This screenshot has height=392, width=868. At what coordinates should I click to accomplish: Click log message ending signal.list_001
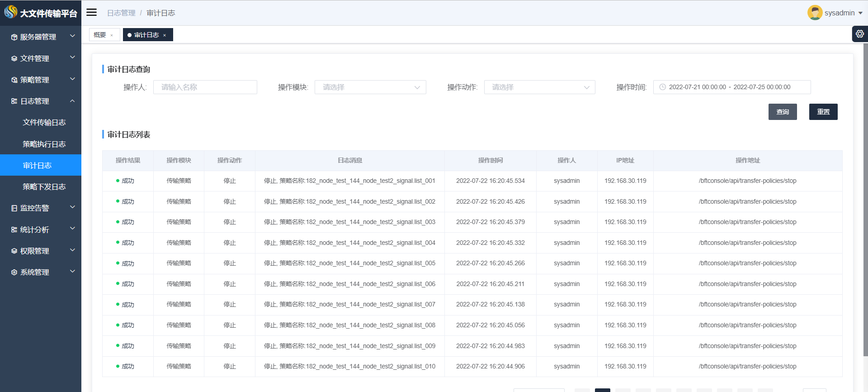[350, 181]
